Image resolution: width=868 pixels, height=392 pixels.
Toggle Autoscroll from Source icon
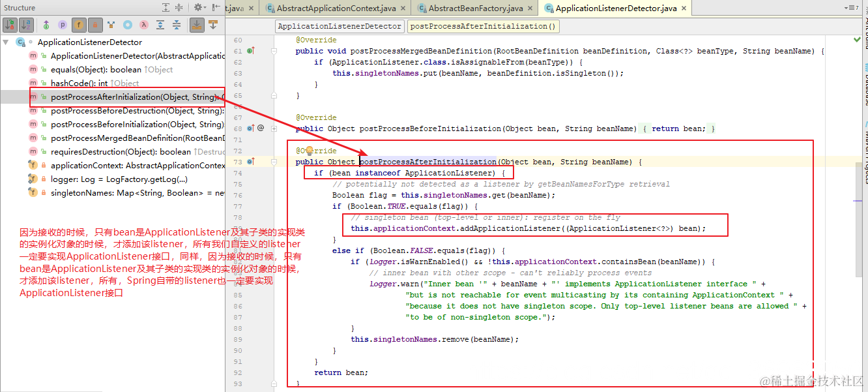(212, 25)
